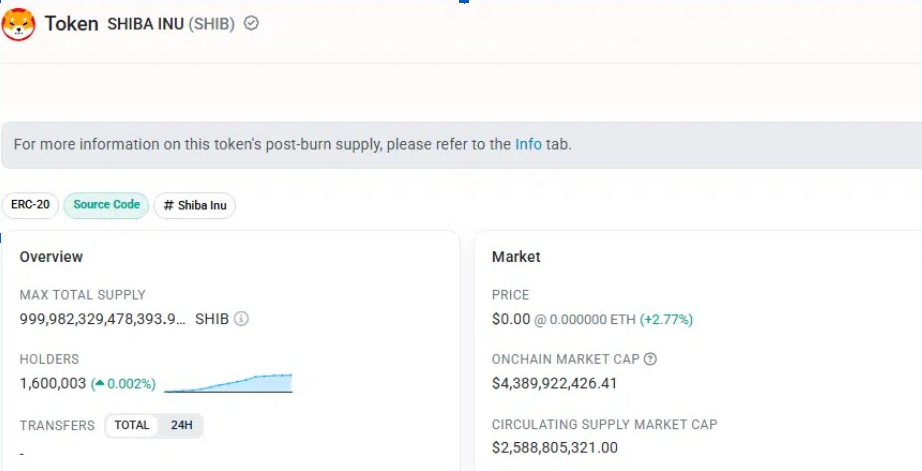Viewport: 922px width, 471px height.
Task: Switch transfers view to TOTAL
Action: click(132, 425)
